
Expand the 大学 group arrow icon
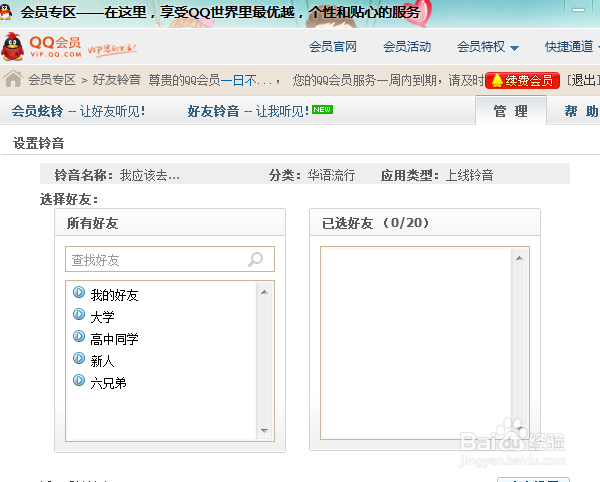tap(79, 314)
